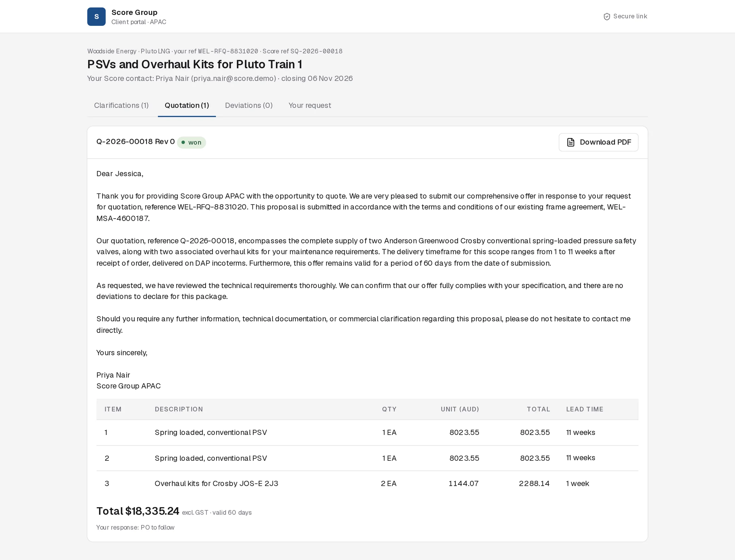Click the Score Group APAC signature line
Image resolution: width=735 pixels, height=560 pixels.
[129, 386]
